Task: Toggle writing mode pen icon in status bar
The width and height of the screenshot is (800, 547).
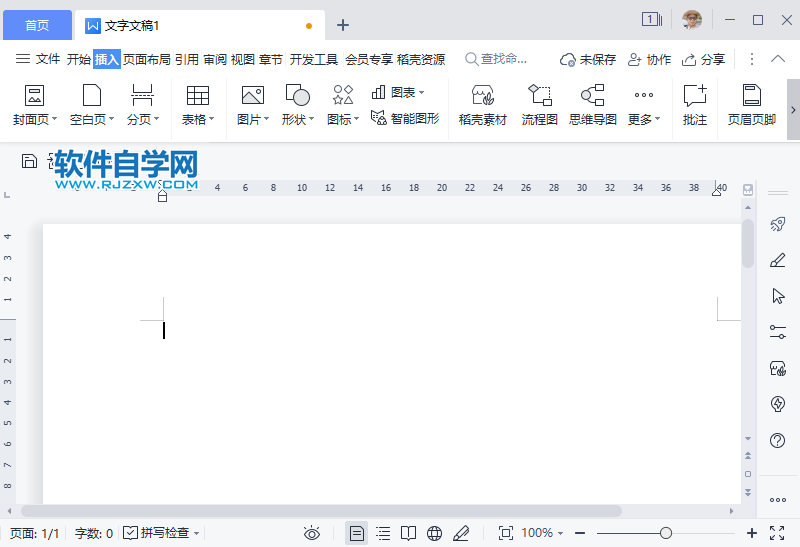Action: [x=461, y=534]
